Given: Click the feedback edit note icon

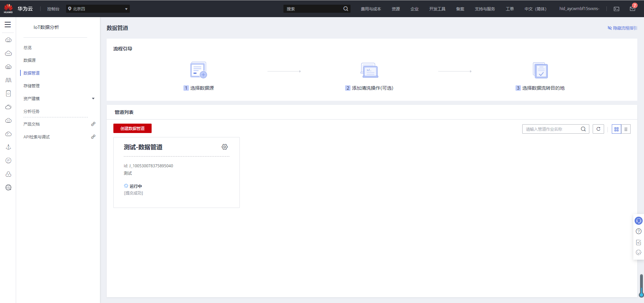Looking at the screenshot, I should [639, 242].
